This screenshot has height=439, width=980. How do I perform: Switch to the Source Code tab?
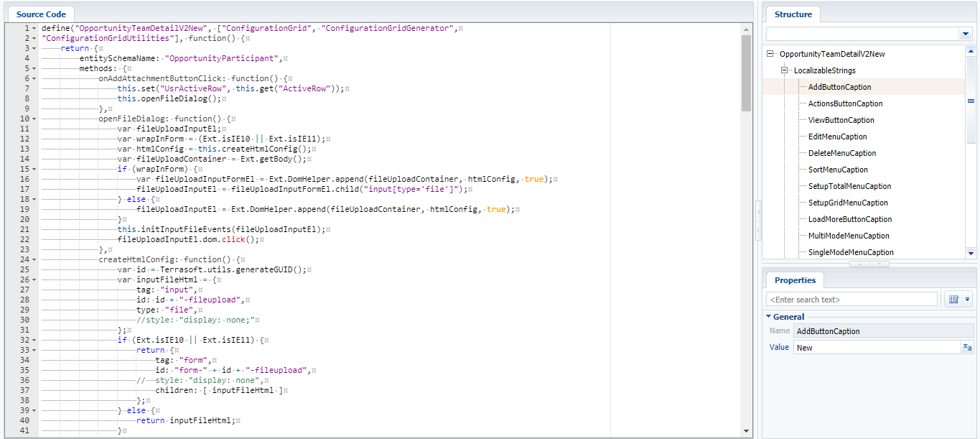(41, 14)
